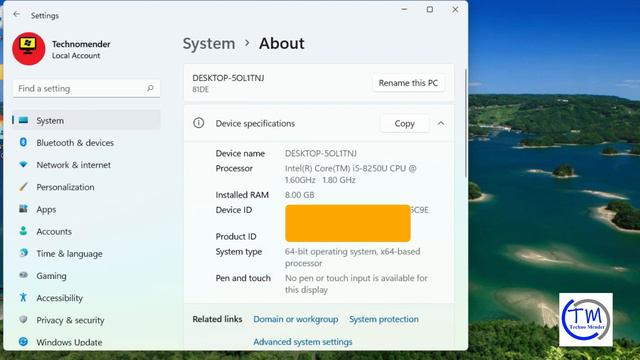The image size is (640, 360).
Task: Click the Apps icon in sidebar
Action: (x=23, y=209)
